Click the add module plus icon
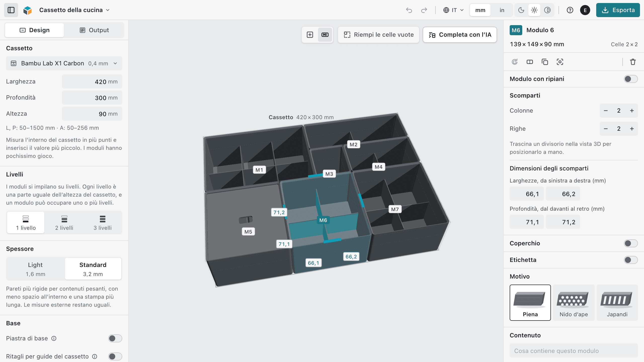Screen dimensions: 644x362 310,35
